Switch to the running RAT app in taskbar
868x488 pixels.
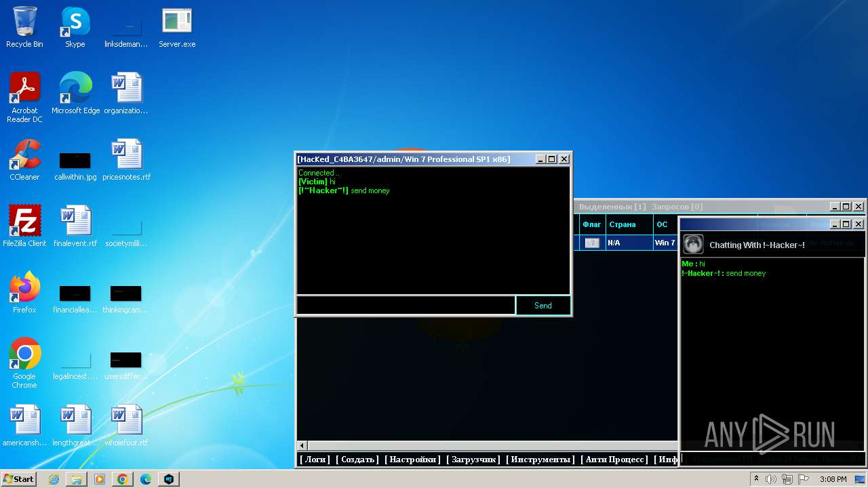[169, 479]
